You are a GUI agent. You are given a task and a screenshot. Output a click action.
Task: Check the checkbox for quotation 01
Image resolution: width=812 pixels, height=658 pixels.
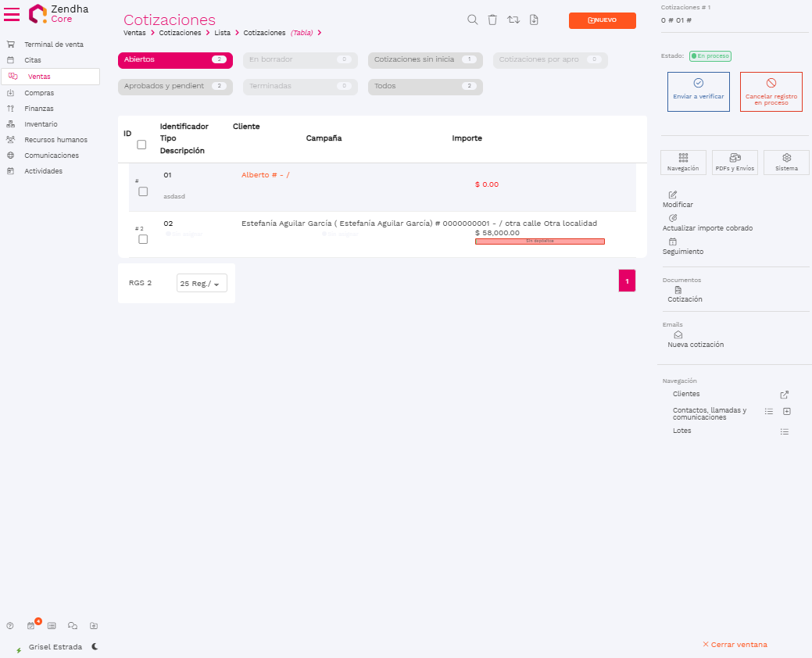point(143,191)
